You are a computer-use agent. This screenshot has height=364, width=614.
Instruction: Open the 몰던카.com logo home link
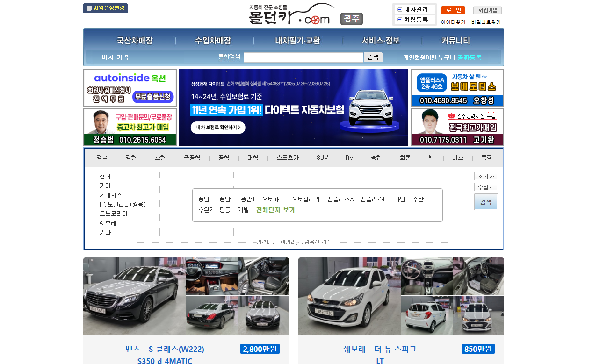click(x=291, y=14)
